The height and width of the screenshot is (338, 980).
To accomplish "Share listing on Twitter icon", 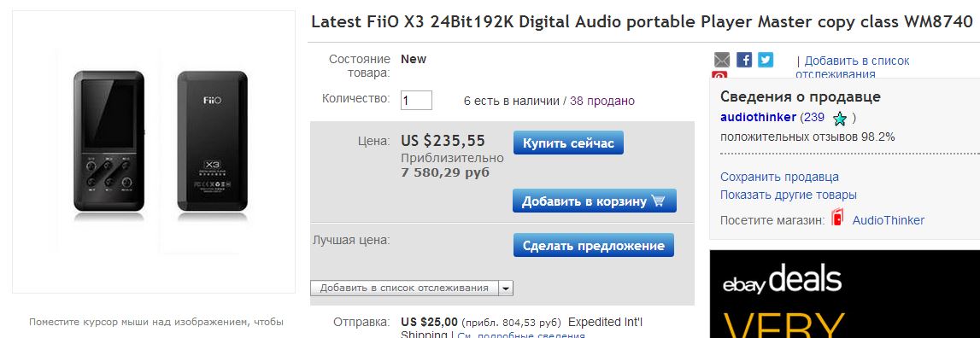I will tap(766, 60).
